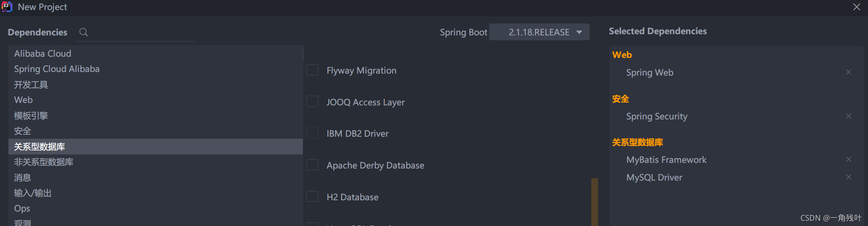Close the New Project dialog
The width and height of the screenshot is (868, 226).
tap(857, 7)
